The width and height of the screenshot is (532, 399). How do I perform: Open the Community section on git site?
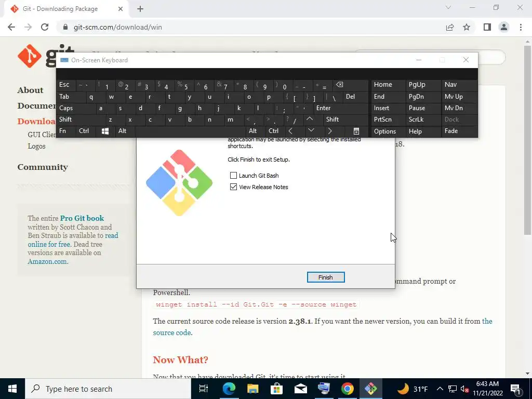[43, 167]
